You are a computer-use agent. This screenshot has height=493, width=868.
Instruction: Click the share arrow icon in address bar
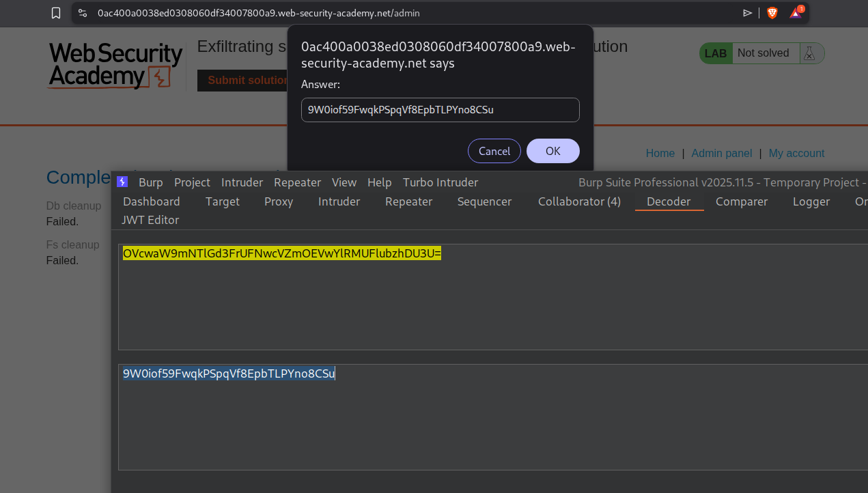[x=748, y=13]
